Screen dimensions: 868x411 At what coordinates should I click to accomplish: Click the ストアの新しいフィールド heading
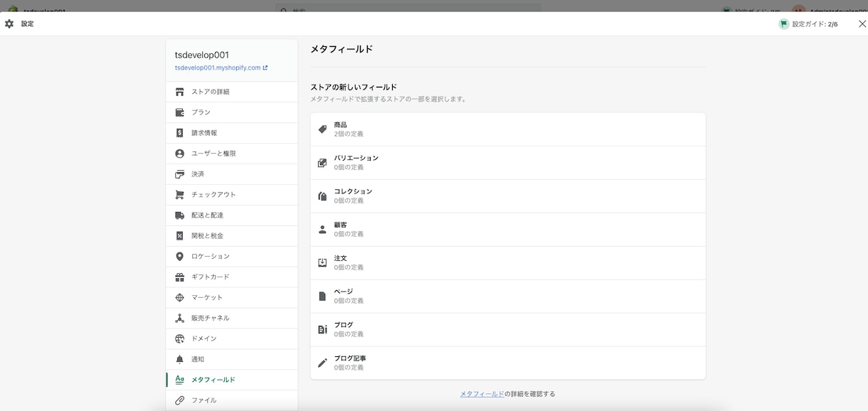click(354, 87)
